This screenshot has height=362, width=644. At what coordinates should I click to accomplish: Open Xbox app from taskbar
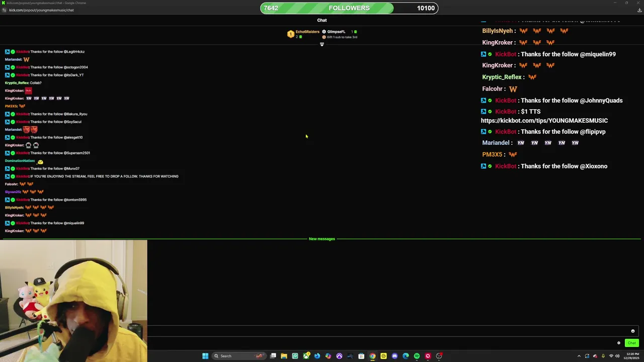306,356
